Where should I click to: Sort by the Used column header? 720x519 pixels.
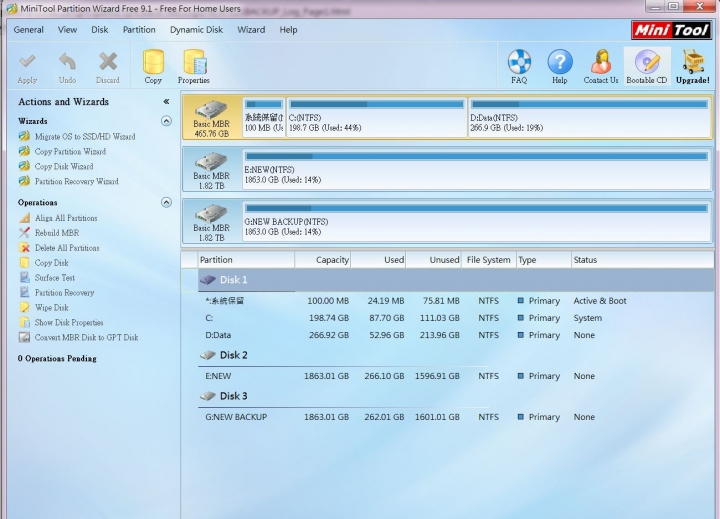pos(378,260)
